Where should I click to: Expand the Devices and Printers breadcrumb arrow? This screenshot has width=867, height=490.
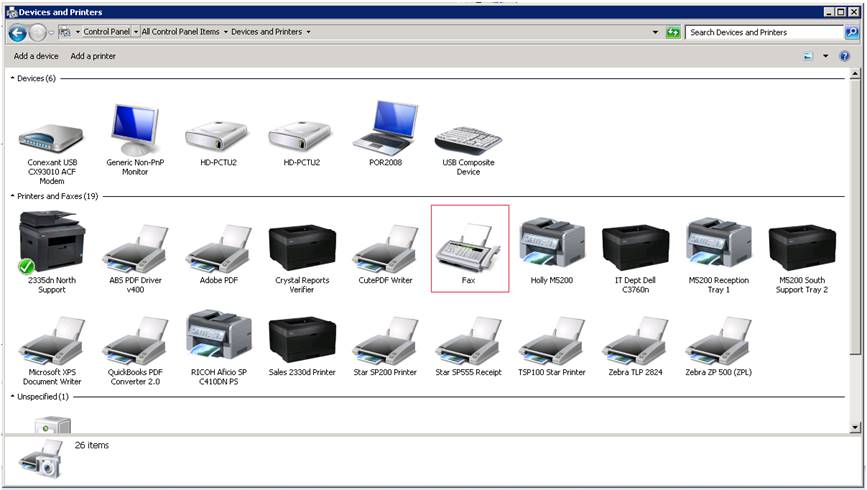pos(309,32)
